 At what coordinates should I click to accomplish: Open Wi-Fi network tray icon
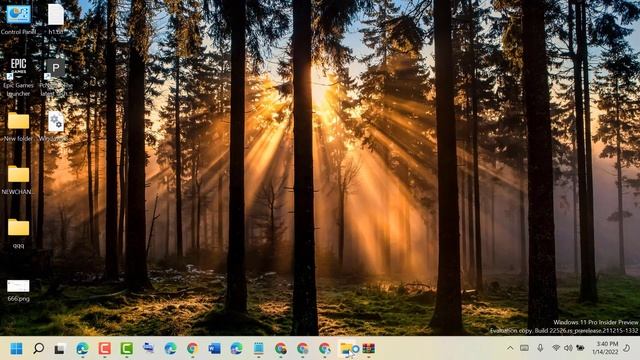click(x=556, y=348)
